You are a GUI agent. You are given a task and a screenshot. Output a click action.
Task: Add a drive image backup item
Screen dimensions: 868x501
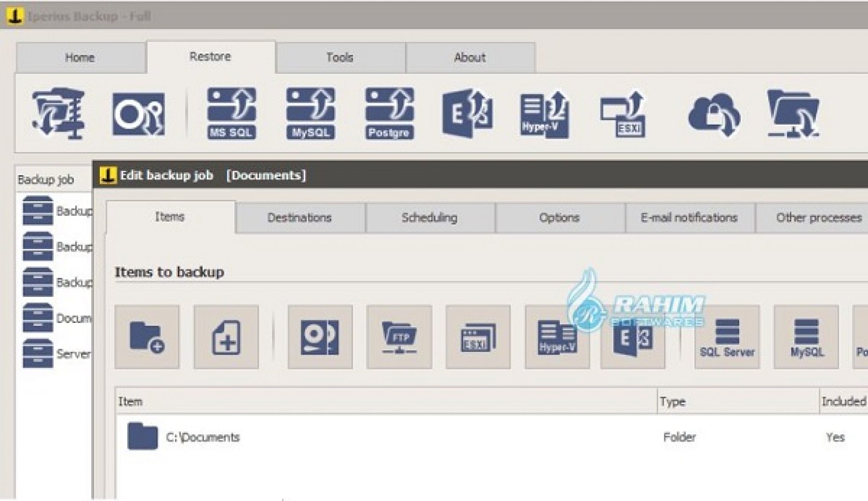click(x=320, y=337)
